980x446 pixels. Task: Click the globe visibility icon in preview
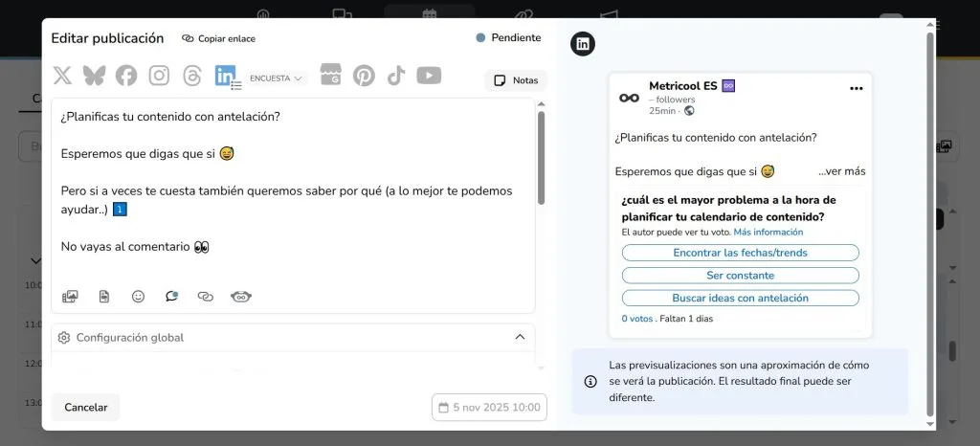coord(689,111)
